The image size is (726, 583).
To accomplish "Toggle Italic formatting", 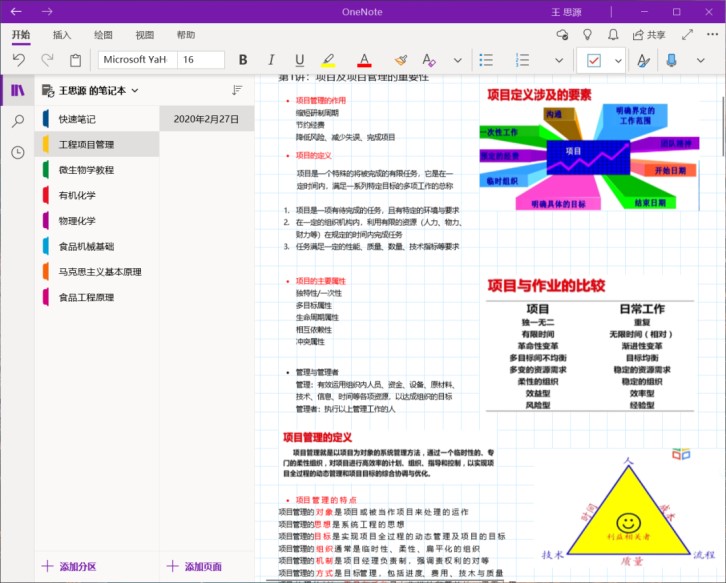I will [x=272, y=60].
